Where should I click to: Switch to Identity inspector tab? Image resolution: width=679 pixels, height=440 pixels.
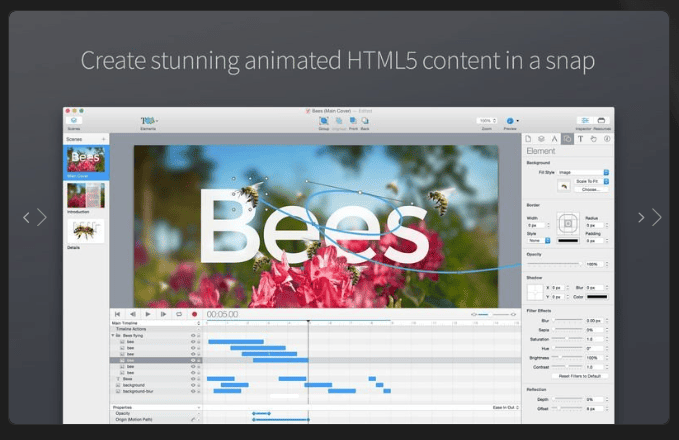point(607,139)
